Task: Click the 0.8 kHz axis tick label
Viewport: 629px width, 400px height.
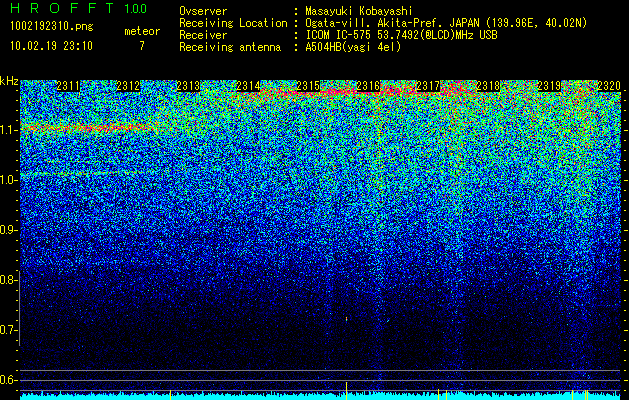Action: click(x=7, y=280)
